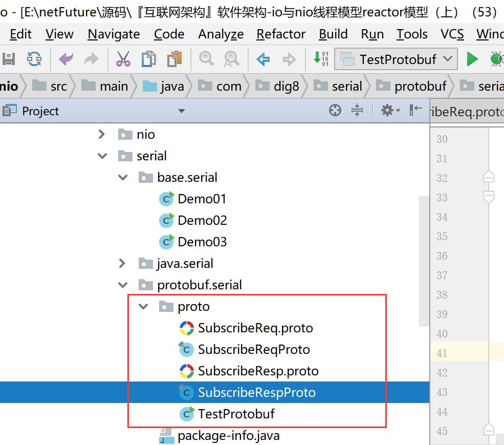Select TestProtobuf class in tree
Viewport: 504px width, 445px height.
point(227,414)
